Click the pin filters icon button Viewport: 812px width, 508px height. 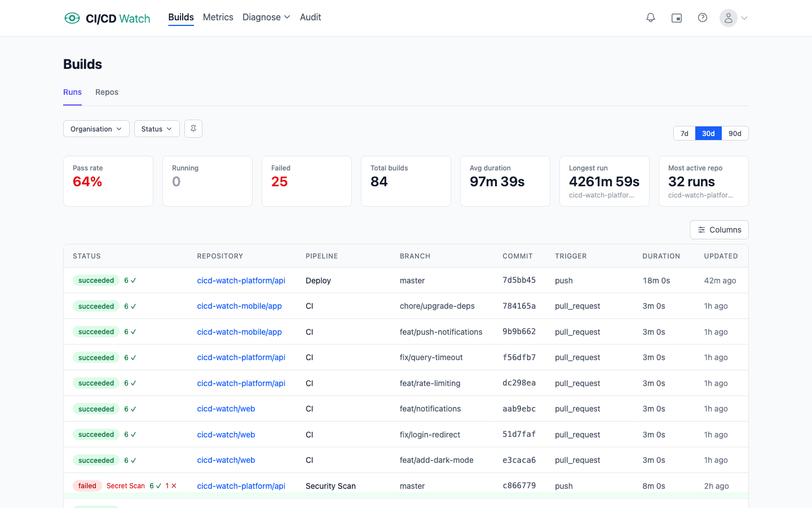[x=193, y=129]
